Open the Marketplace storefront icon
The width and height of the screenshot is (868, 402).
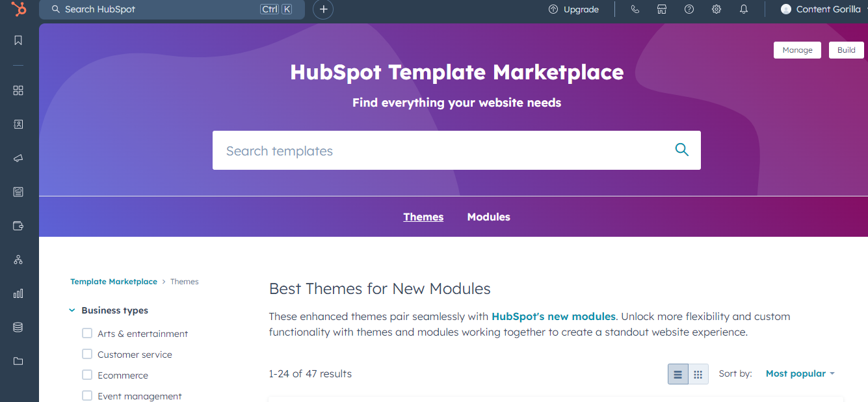coord(662,9)
